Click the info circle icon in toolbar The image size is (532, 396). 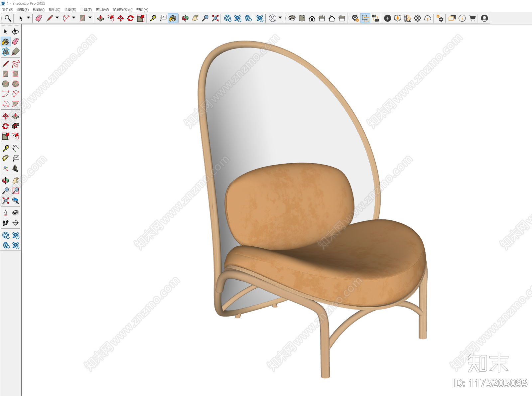click(x=462, y=18)
